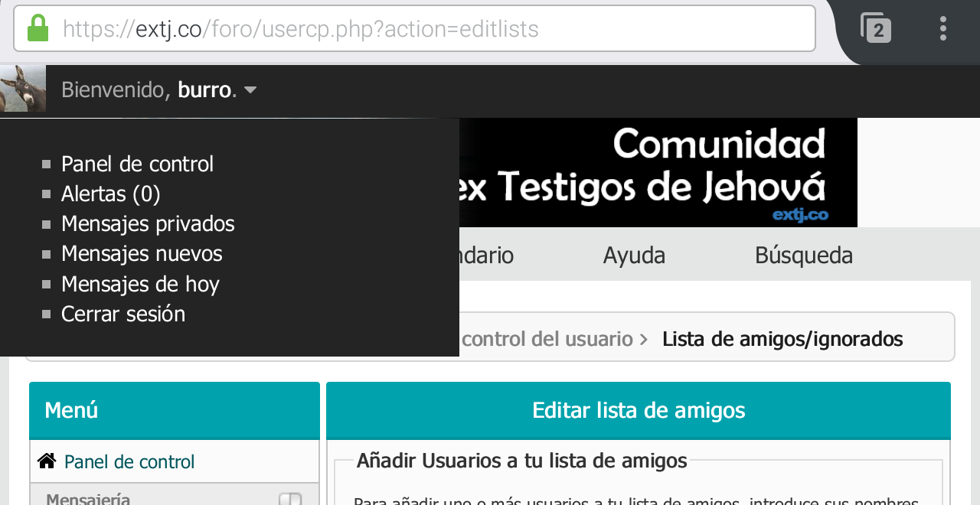Open Alertas (0) from the dropdown
Viewport: 980px width, 505px height.
[110, 194]
